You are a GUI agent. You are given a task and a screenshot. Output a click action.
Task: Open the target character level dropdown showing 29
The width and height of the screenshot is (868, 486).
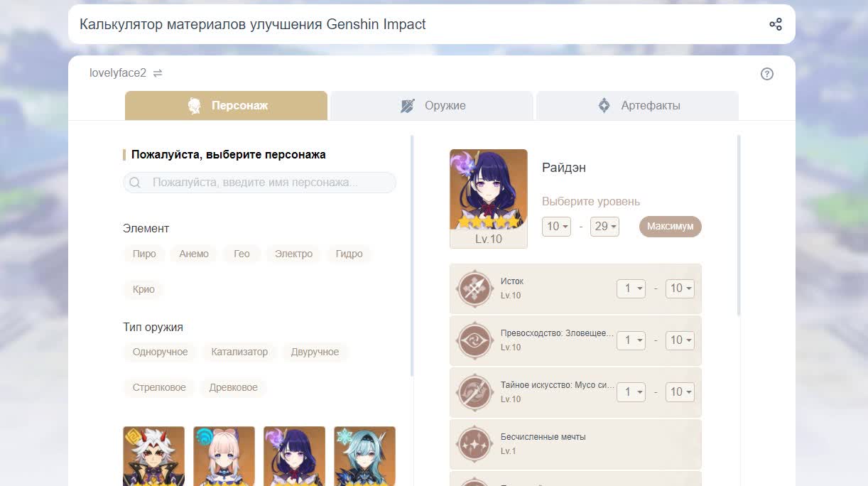click(x=604, y=227)
